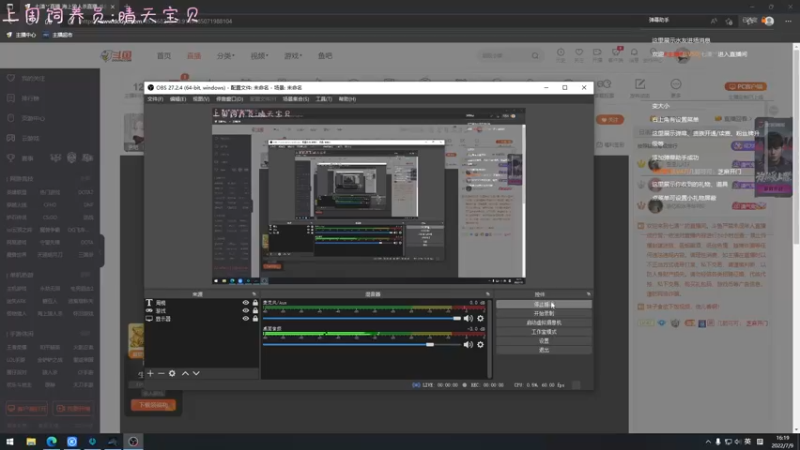The width and height of the screenshot is (800, 450).
Task: Hide the 显示器 display source
Action: 245,319
